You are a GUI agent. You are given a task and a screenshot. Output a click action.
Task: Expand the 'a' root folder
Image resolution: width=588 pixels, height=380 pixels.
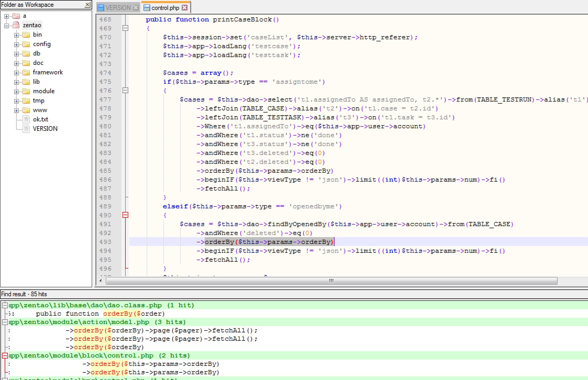tap(7, 16)
